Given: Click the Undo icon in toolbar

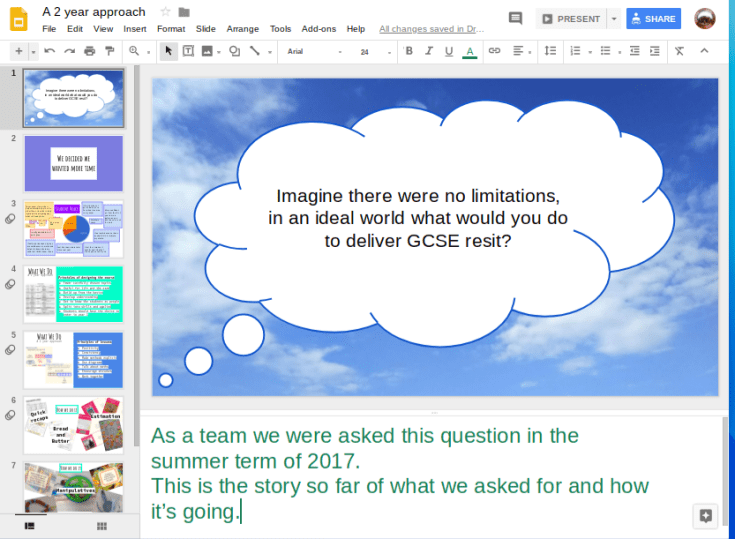Looking at the screenshot, I should pyautogui.click(x=49, y=51).
